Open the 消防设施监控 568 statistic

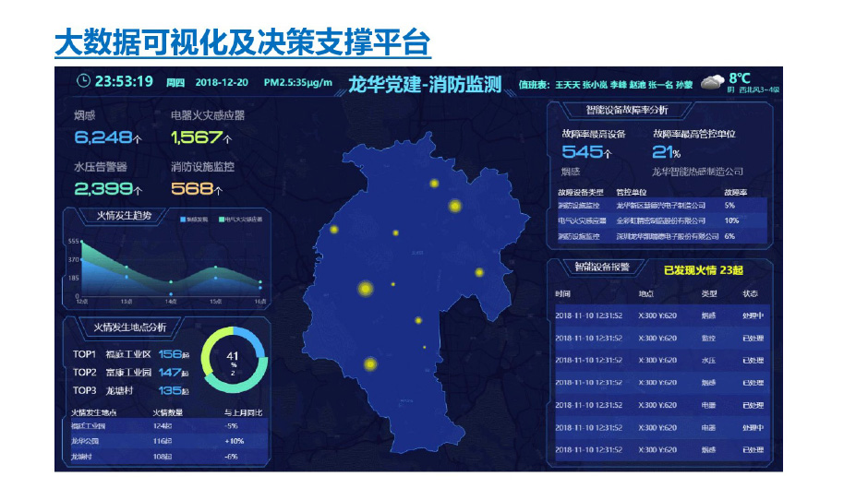click(x=198, y=189)
